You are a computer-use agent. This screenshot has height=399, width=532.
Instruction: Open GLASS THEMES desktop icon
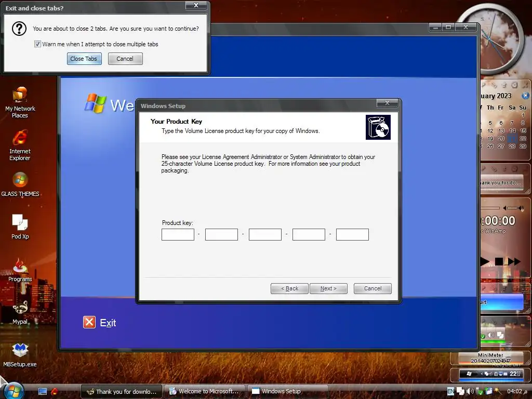pos(20,184)
